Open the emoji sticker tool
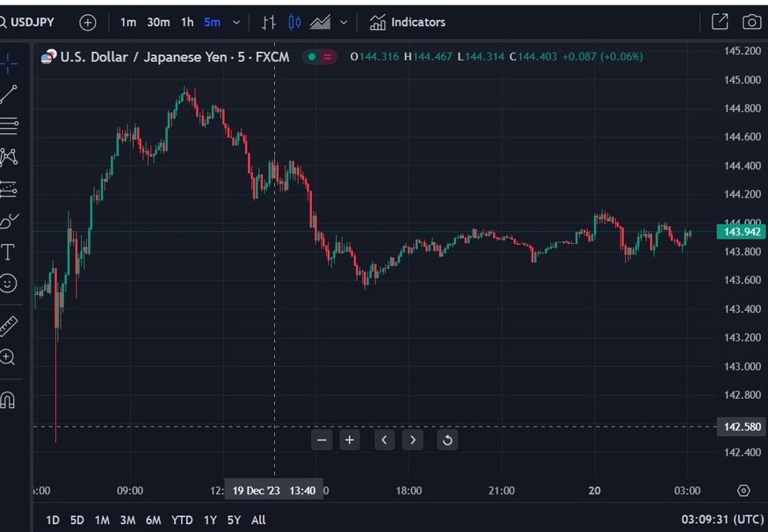The width and height of the screenshot is (768, 532). [x=9, y=283]
